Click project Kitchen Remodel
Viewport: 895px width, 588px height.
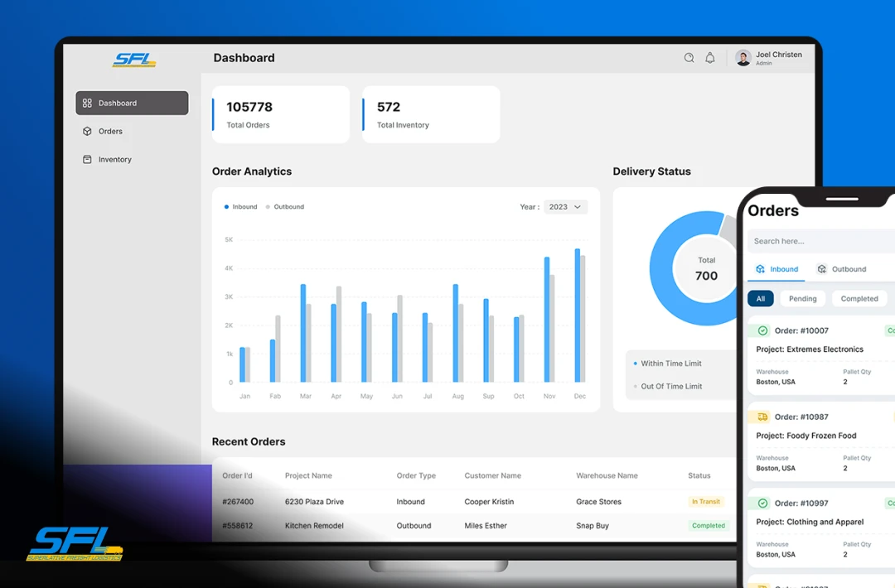pyautogui.click(x=315, y=526)
